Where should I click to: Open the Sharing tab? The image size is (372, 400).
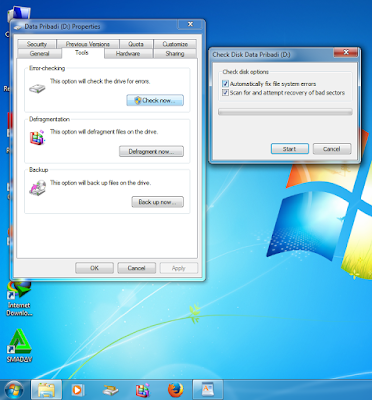(175, 54)
